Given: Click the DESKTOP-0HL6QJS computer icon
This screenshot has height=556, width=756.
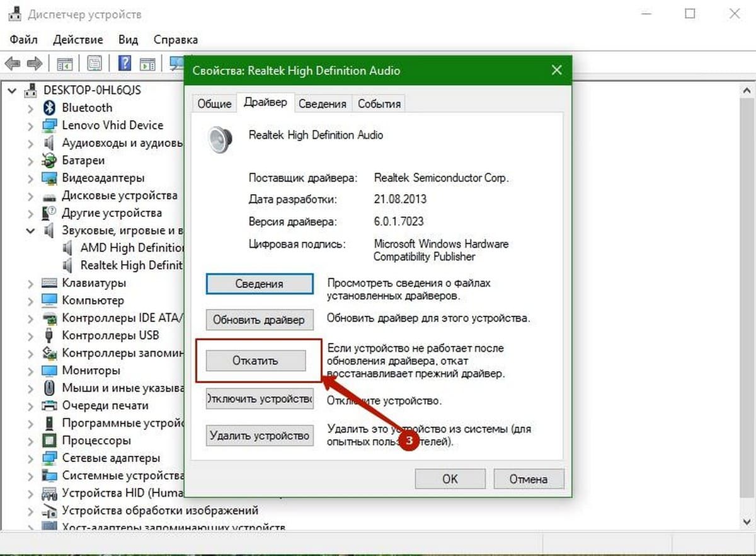Looking at the screenshot, I should pos(31,90).
